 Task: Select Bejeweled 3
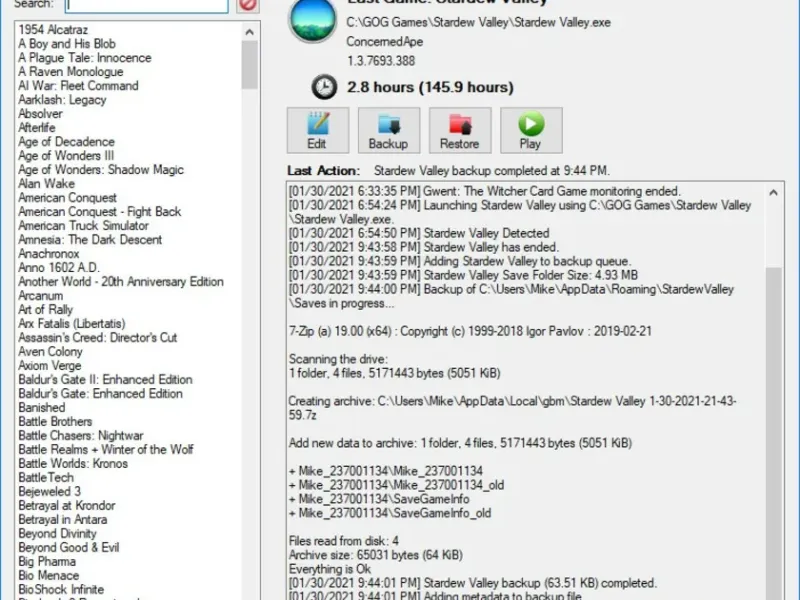click(x=49, y=492)
